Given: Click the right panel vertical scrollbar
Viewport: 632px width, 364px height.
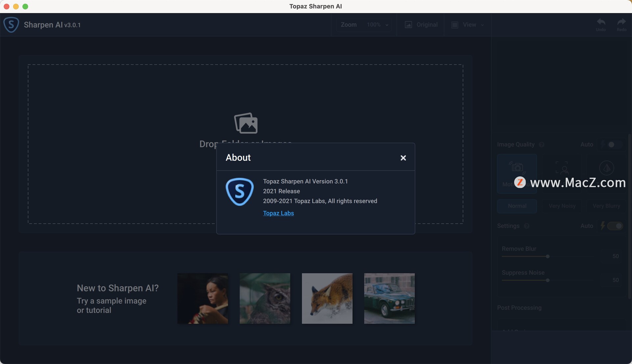Looking at the screenshot, I should point(629,216).
